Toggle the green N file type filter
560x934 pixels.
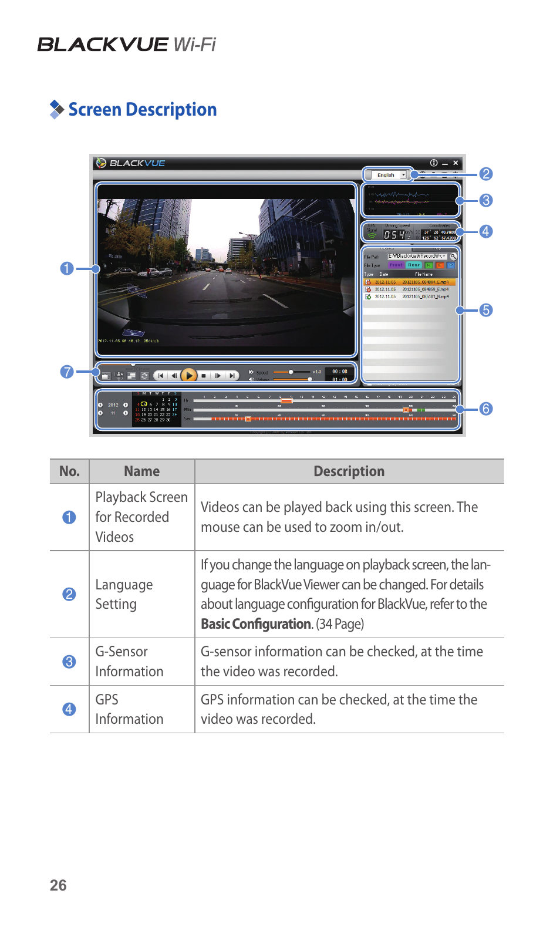tap(429, 265)
